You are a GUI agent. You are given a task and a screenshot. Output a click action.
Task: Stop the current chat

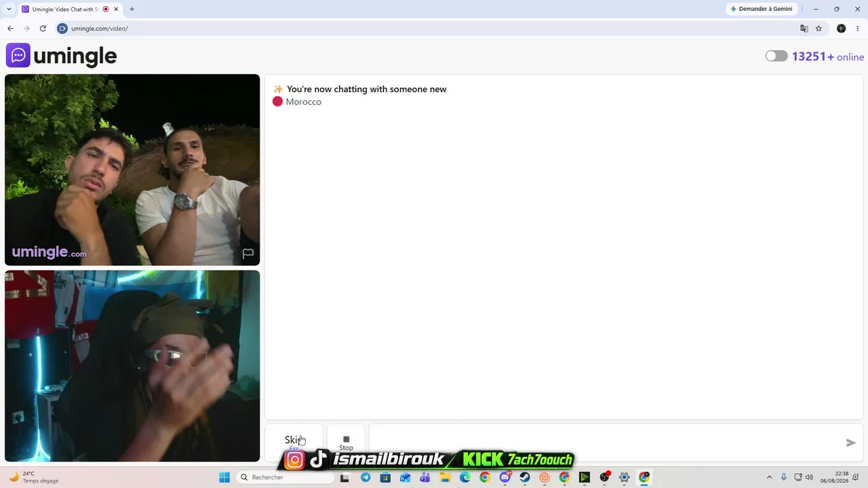[346, 443]
